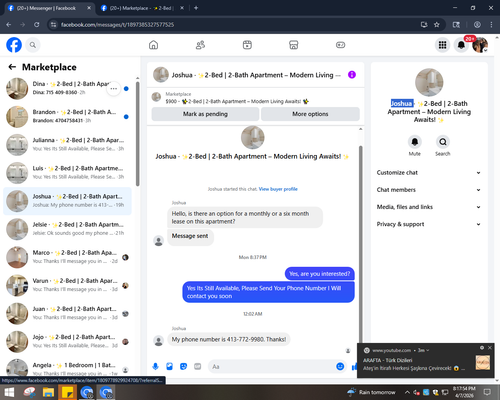This screenshot has height=400, width=500.
Task: Open Angela 1 Bedroom conversation
Action: (67, 368)
